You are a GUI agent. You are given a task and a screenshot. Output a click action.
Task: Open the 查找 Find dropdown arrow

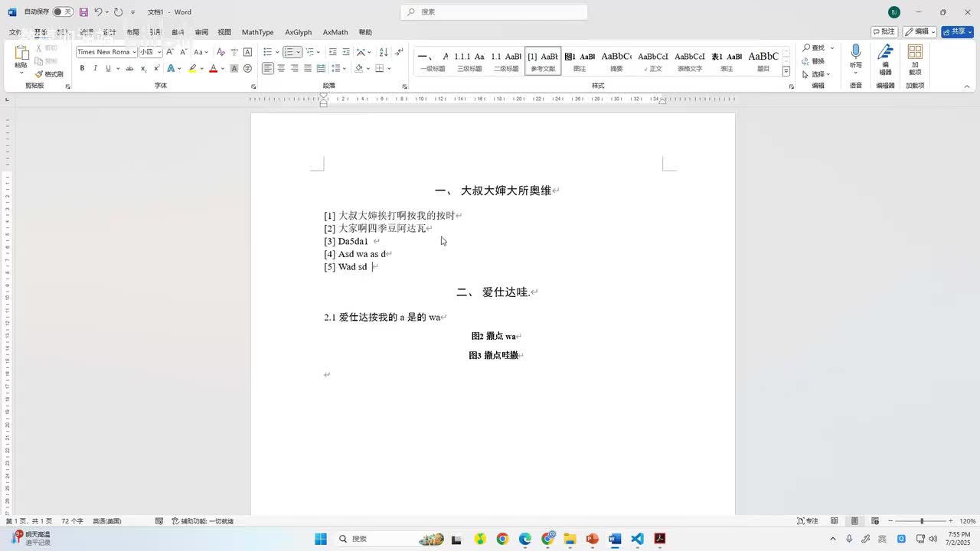click(x=832, y=48)
